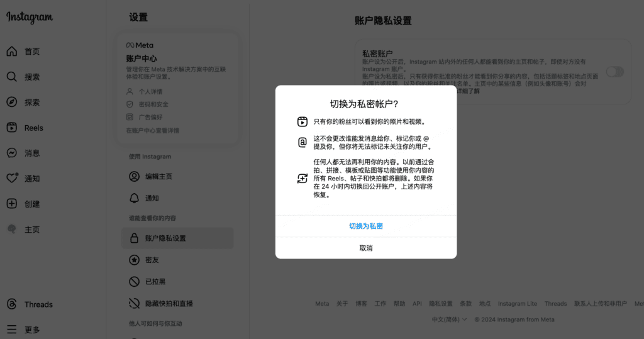Viewport: 644px width, 339px height.
Task: Click footer 帮助 link
Action: pos(399,304)
